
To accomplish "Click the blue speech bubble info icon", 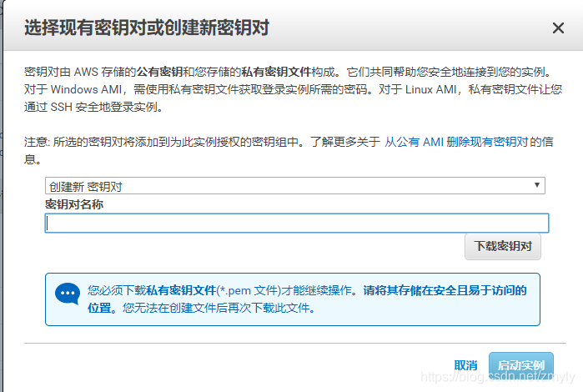I will tap(67, 294).
